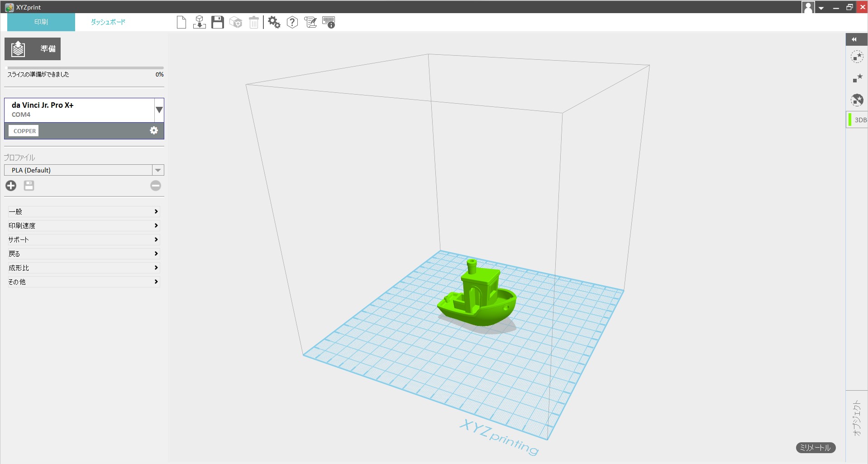Click the invert selection half-filled icon
868x464 pixels.
(x=857, y=100)
